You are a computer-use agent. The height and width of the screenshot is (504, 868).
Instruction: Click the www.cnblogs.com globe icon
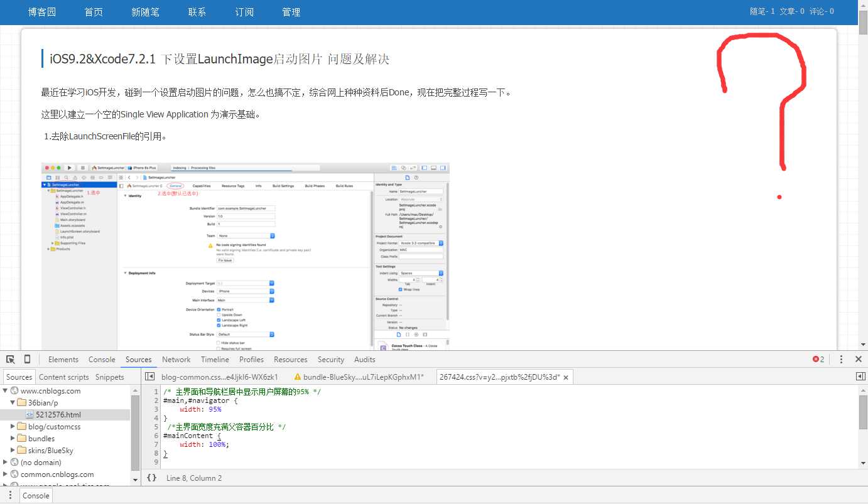point(14,391)
